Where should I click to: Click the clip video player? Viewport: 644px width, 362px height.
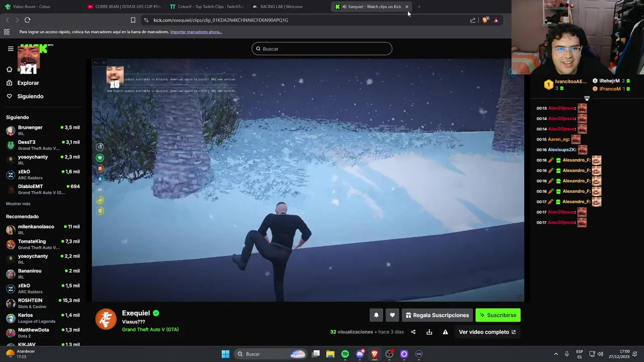point(308,180)
